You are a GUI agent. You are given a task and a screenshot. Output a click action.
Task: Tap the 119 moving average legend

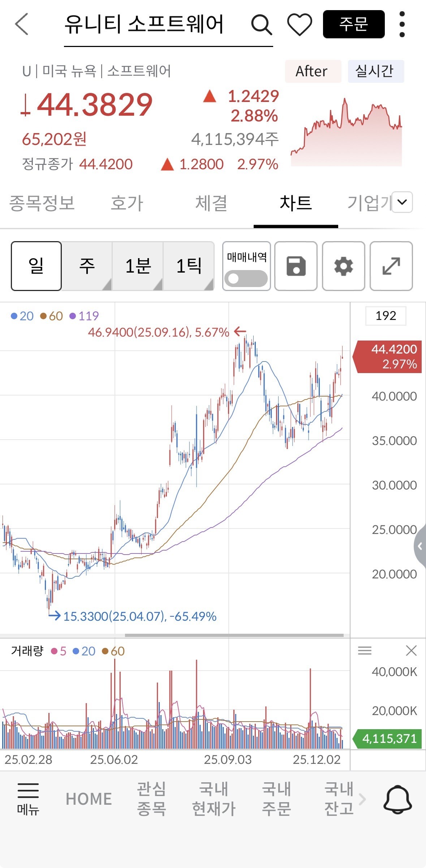tap(84, 316)
